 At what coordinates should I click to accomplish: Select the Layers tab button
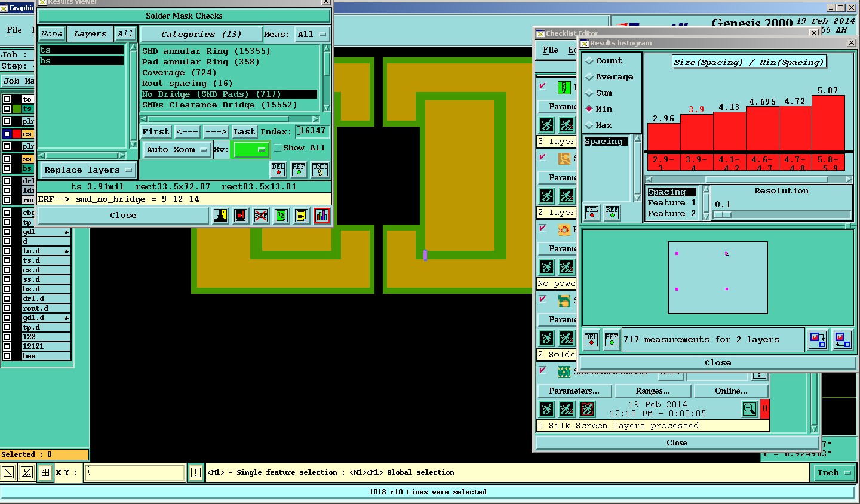point(90,34)
